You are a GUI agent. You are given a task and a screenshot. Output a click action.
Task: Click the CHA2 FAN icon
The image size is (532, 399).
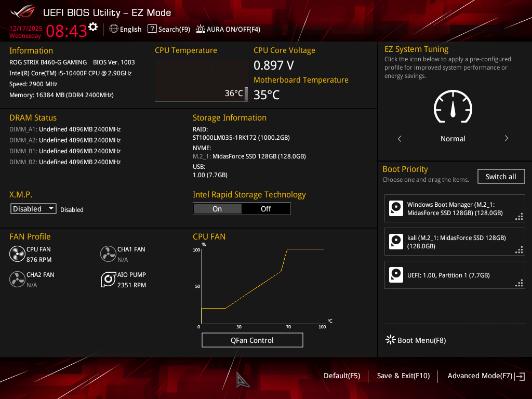17,280
